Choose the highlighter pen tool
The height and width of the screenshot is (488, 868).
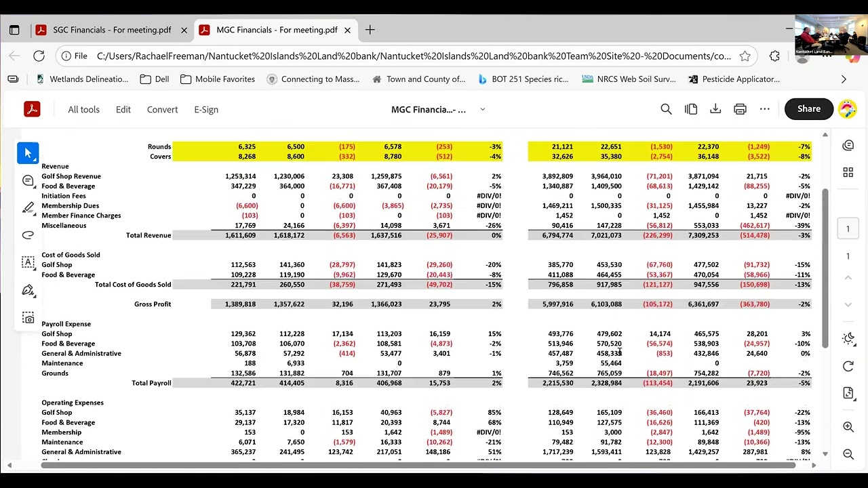click(x=28, y=207)
